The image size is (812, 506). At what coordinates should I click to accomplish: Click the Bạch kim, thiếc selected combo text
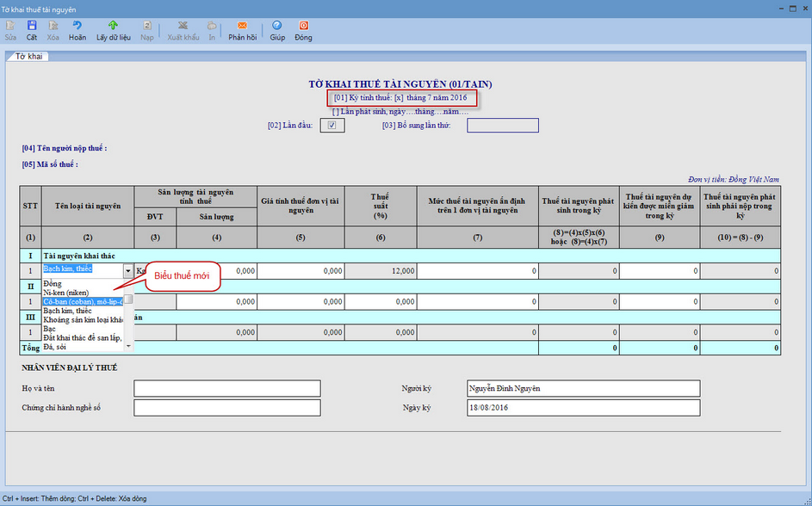pyautogui.click(x=68, y=268)
